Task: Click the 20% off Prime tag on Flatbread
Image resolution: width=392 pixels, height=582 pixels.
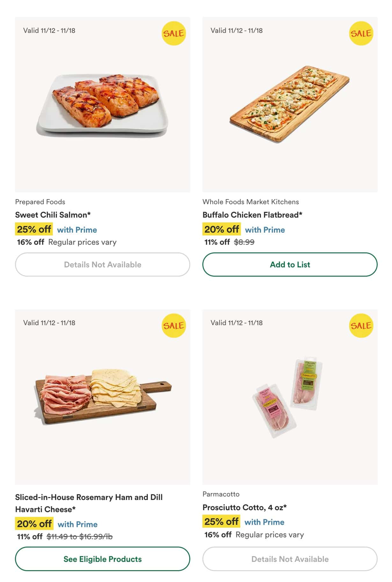Action: tap(221, 229)
